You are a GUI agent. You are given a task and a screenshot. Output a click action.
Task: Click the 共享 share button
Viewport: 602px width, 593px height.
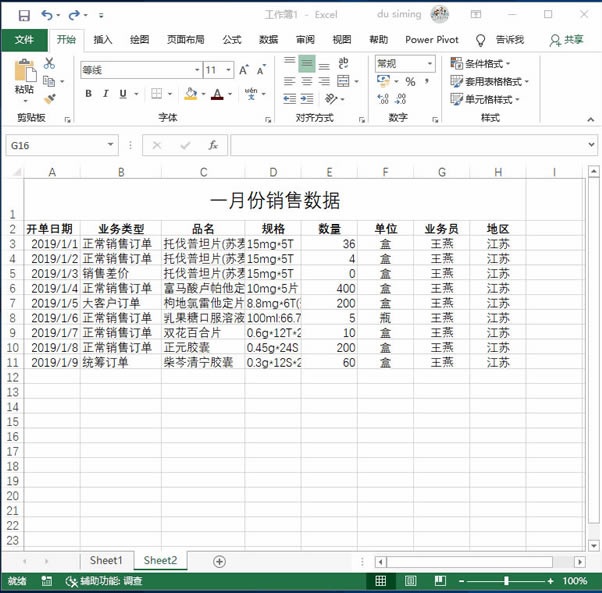[x=567, y=40]
